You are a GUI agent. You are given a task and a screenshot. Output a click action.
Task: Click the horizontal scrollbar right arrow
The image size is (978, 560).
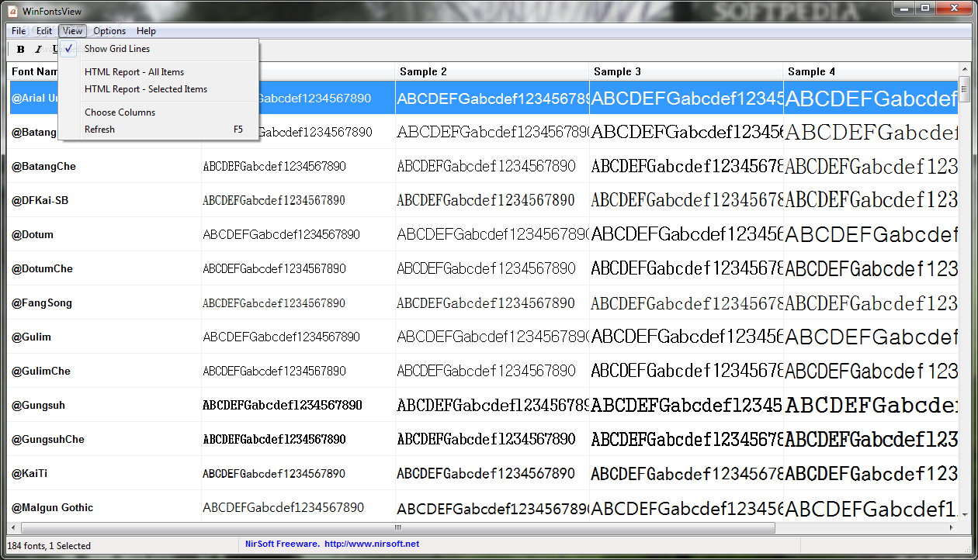(952, 528)
